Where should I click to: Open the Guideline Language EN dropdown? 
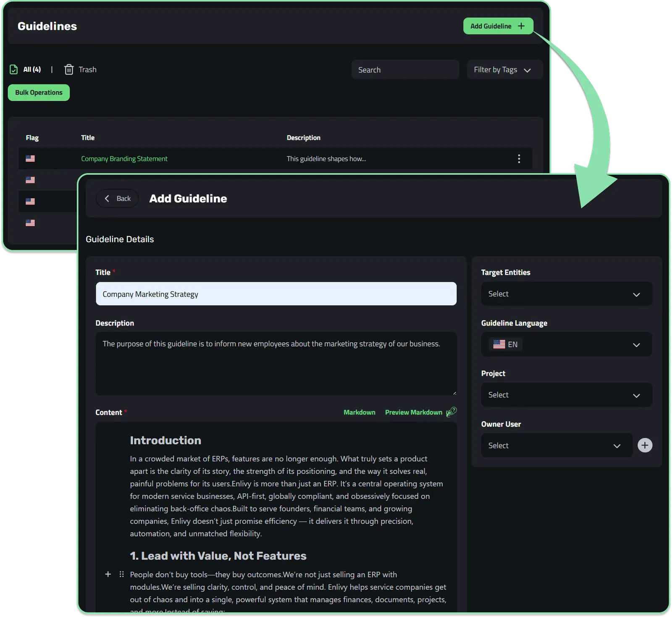[567, 344]
